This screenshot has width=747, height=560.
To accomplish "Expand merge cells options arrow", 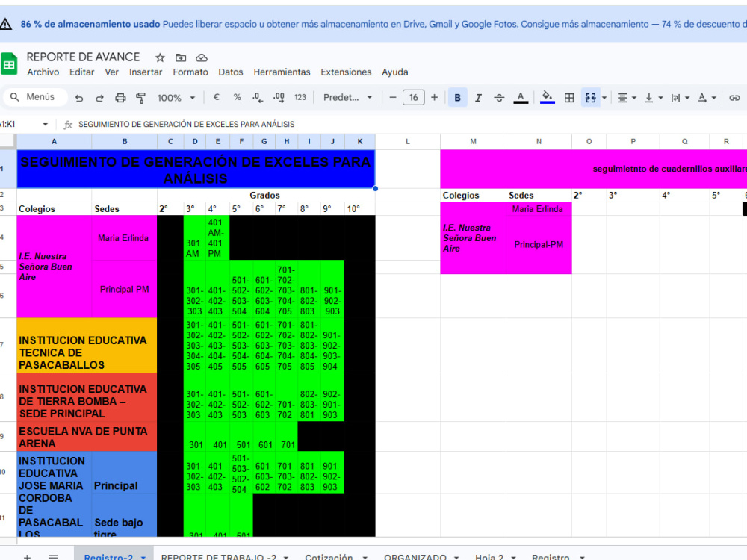I will click(x=604, y=98).
